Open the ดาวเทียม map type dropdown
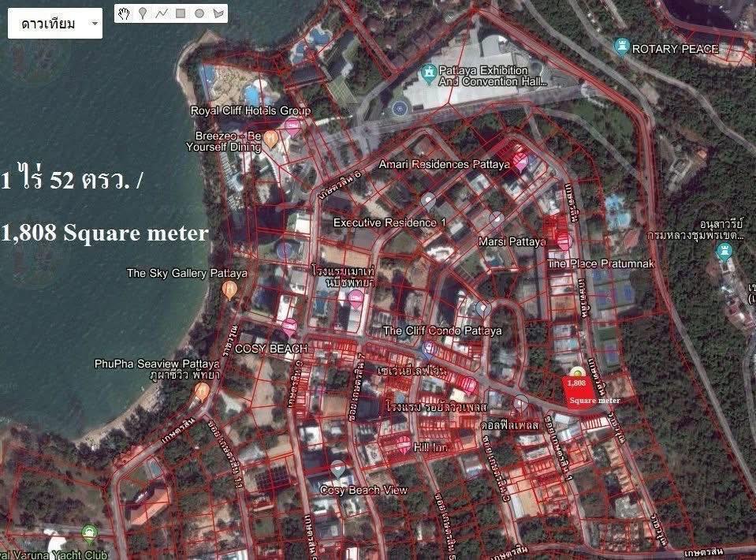Screen dimensions: 756x560 54,24
